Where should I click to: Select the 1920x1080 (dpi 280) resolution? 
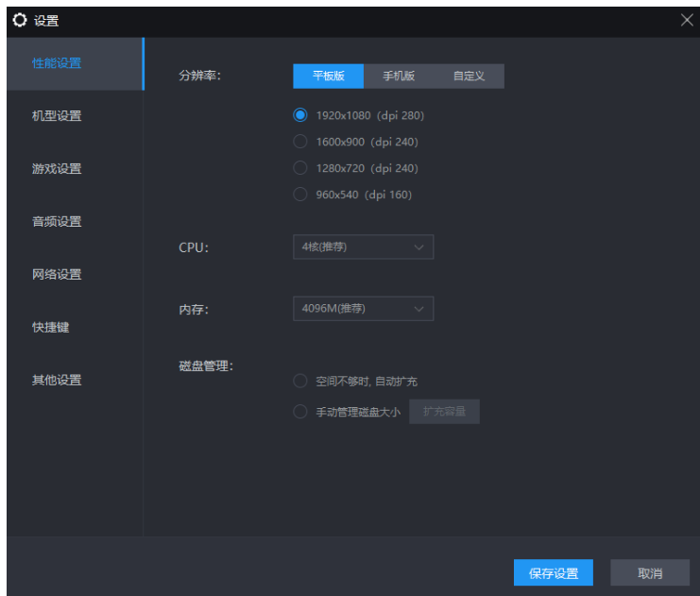tap(300, 115)
